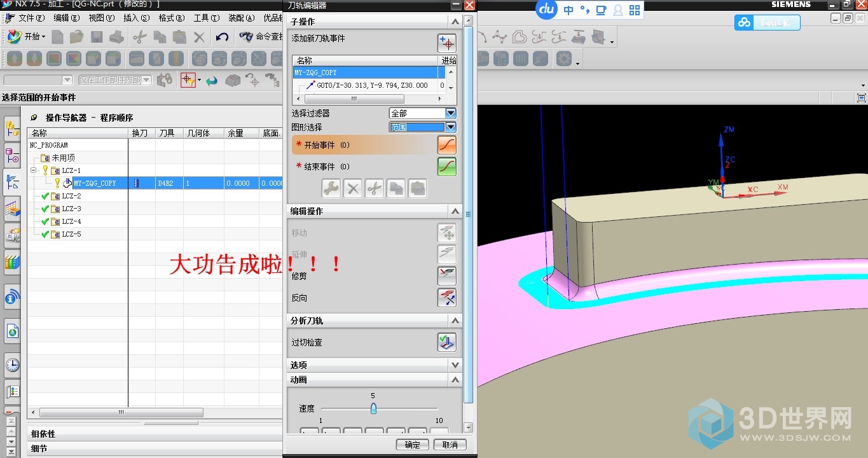This screenshot has height=458, width=868.
Task: Click the Trim (修剪) edit operation icon
Action: 447,276
